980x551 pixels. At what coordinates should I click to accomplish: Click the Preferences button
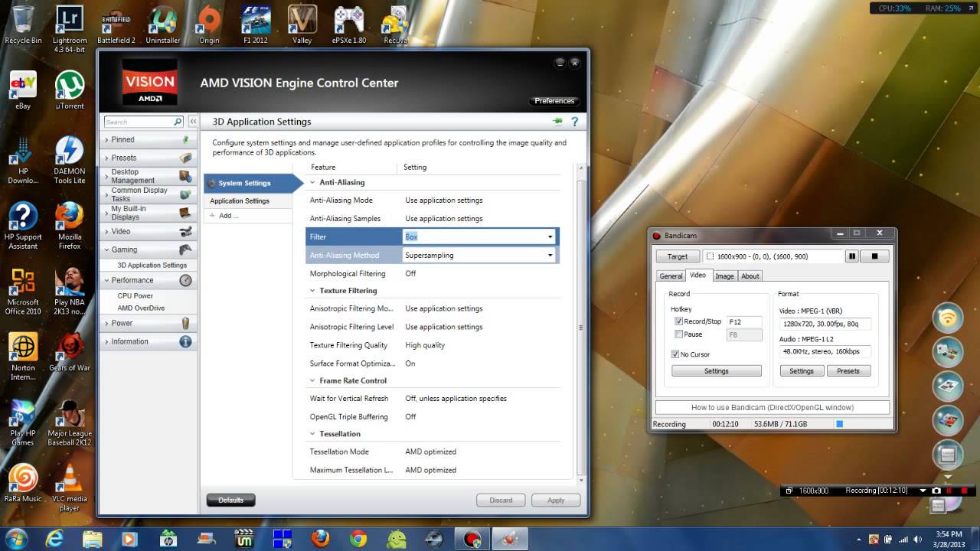[x=554, y=101]
